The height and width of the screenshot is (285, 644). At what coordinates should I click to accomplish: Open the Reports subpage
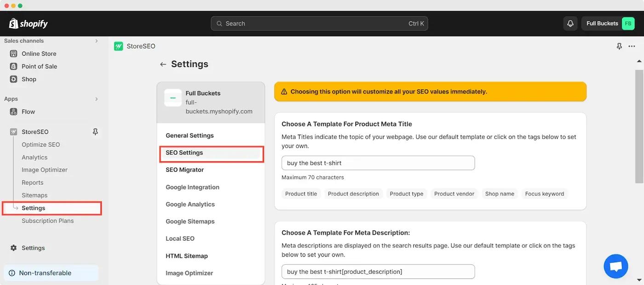(32, 183)
